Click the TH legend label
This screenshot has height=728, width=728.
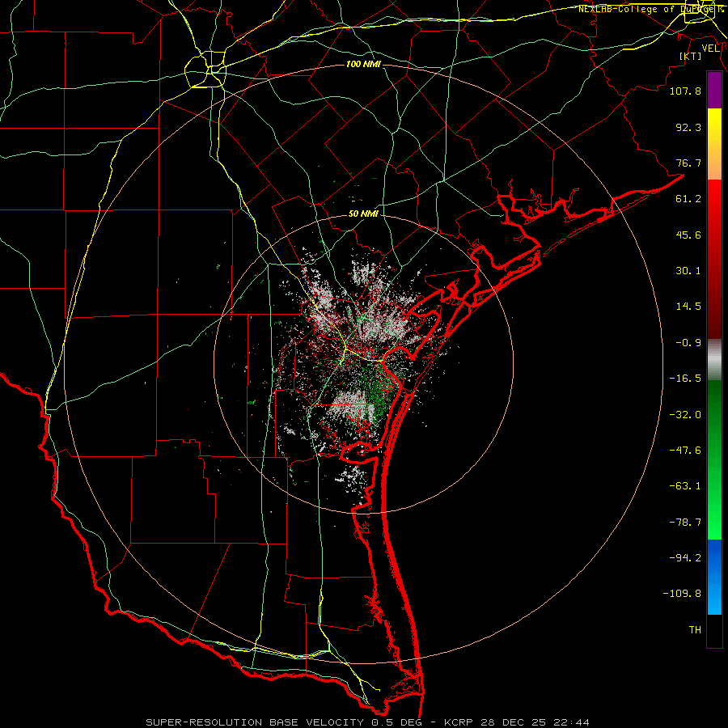tap(695, 630)
